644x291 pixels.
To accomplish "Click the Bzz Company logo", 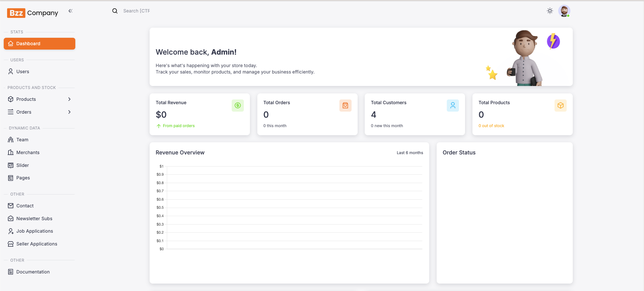I will point(32,13).
